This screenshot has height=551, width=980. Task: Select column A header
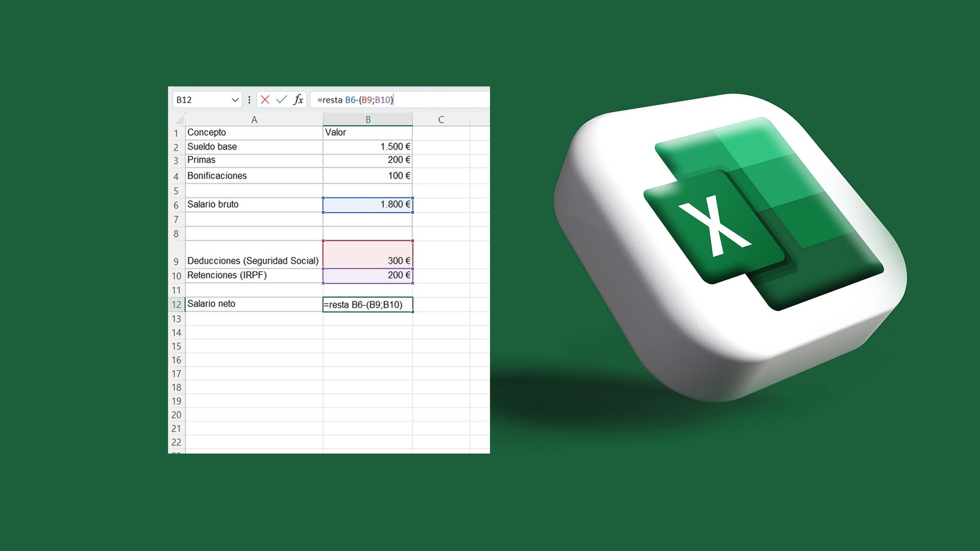point(254,120)
